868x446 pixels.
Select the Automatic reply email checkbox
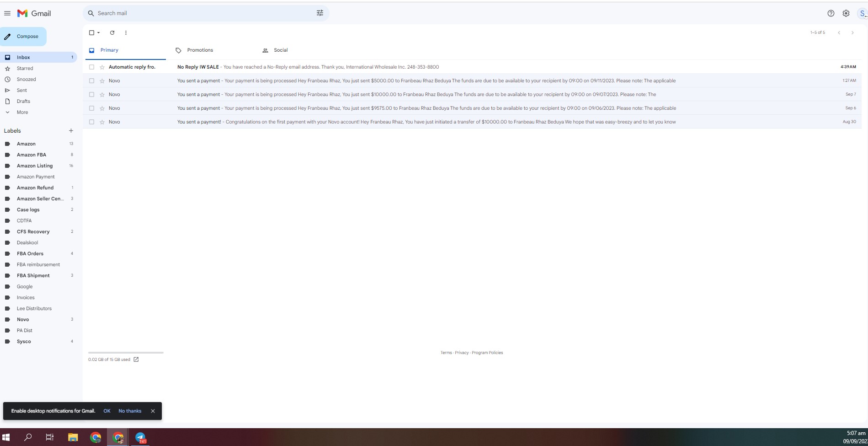tap(91, 67)
